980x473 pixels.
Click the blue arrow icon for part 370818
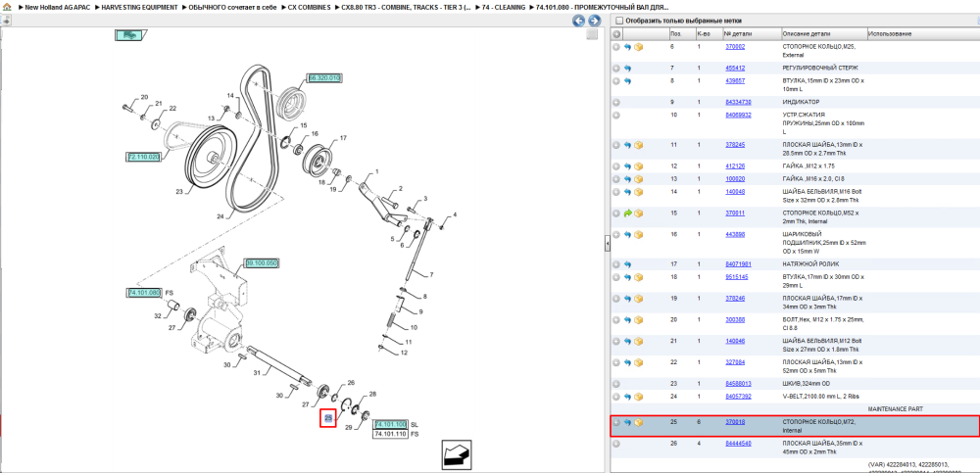coord(627,422)
